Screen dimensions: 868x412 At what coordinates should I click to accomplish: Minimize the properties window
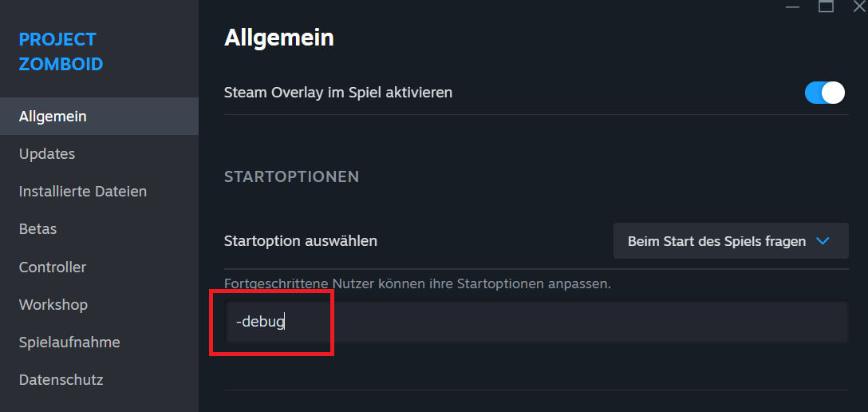pyautogui.click(x=792, y=6)
